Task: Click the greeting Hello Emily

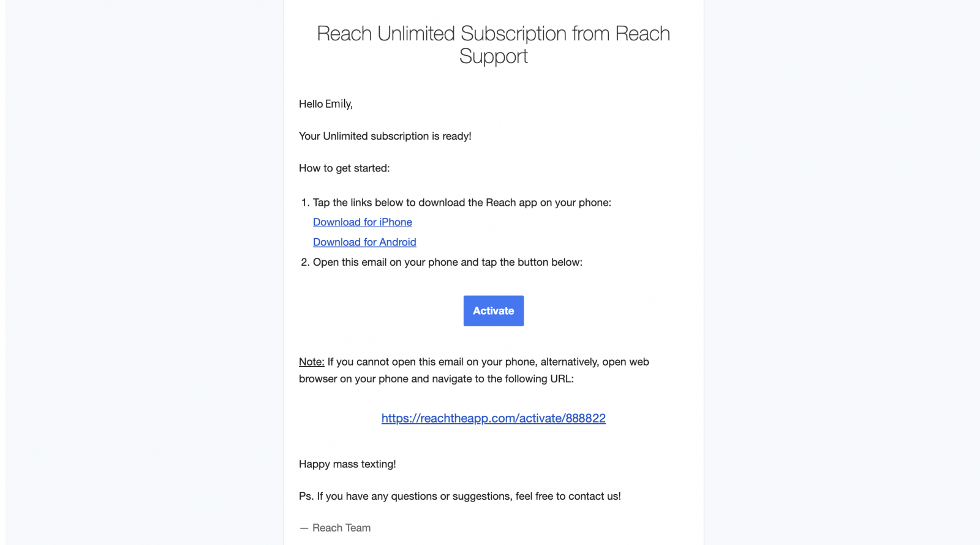Action: click(325, 103)
